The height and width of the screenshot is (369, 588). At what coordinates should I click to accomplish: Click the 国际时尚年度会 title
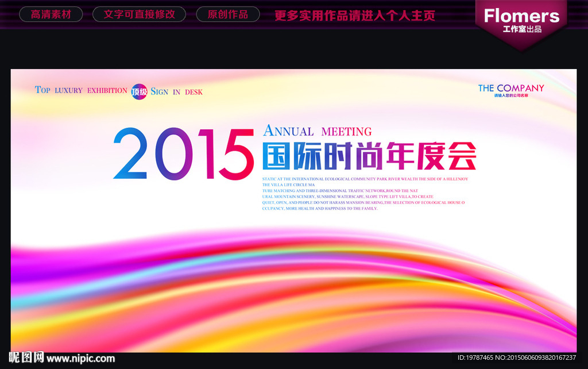tap(369, 156)
